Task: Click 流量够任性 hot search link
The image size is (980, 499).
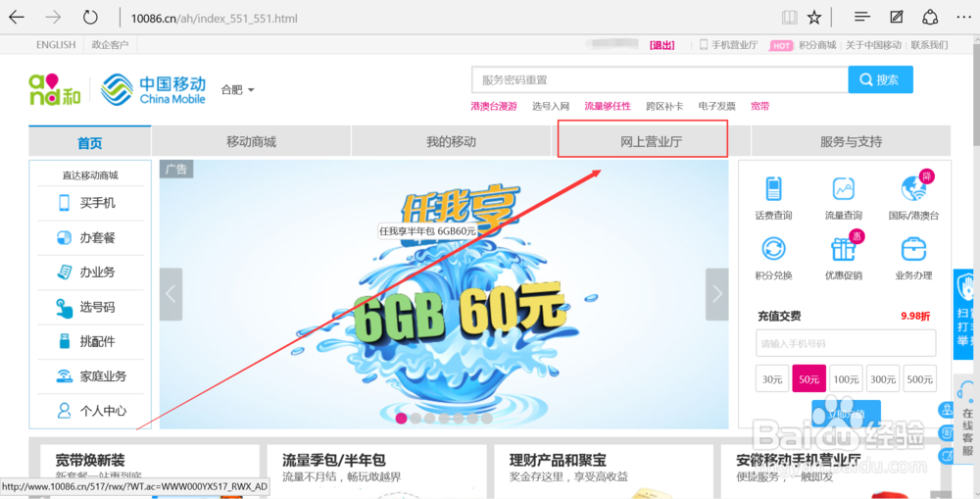Action: [608, 106]
